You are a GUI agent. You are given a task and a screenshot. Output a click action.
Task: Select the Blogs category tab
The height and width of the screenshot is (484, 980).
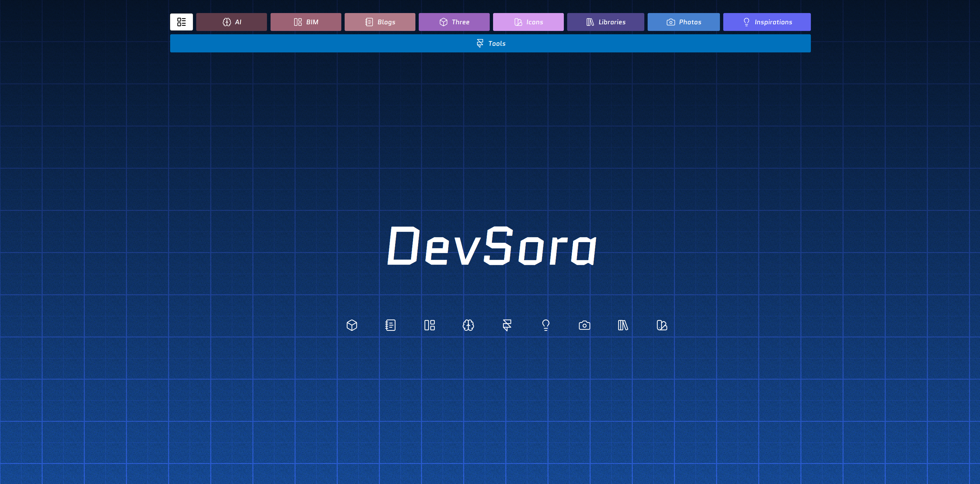(380, 22)
